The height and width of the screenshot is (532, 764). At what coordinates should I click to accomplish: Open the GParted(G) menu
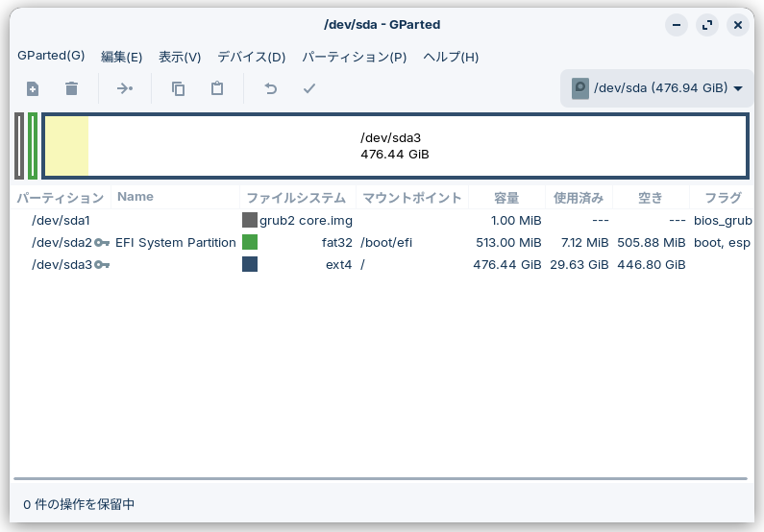[51, 56]
